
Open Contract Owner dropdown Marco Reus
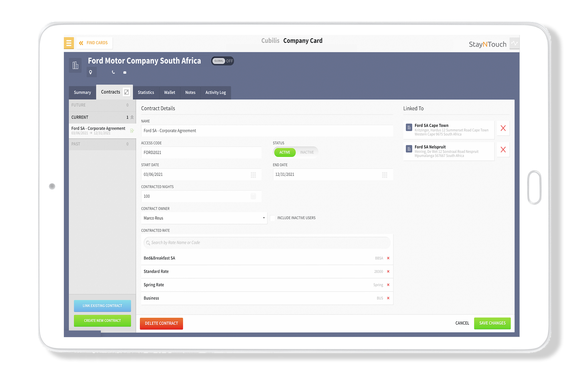pyautogui.click(x=204, y=218)
